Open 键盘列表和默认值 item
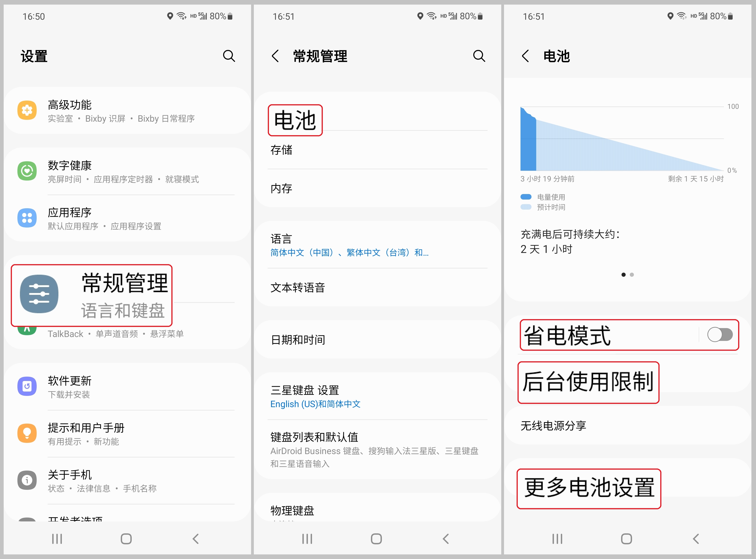This screenshot has width=756, height=559. [377, 449]
